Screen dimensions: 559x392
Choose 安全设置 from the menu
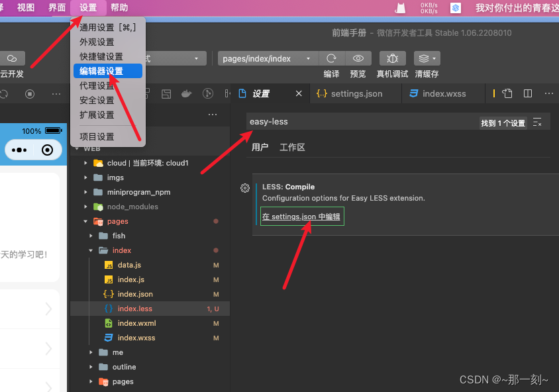pos(108,100)
